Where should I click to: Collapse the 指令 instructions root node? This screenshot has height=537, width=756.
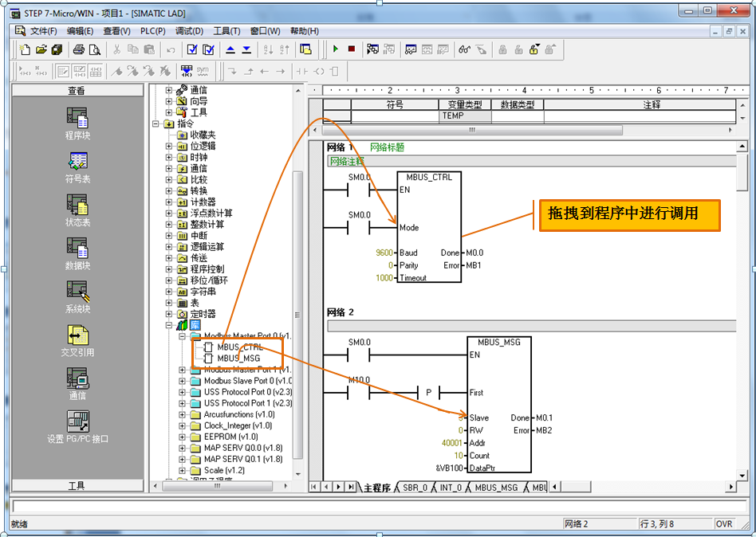[x=156, y=123]
